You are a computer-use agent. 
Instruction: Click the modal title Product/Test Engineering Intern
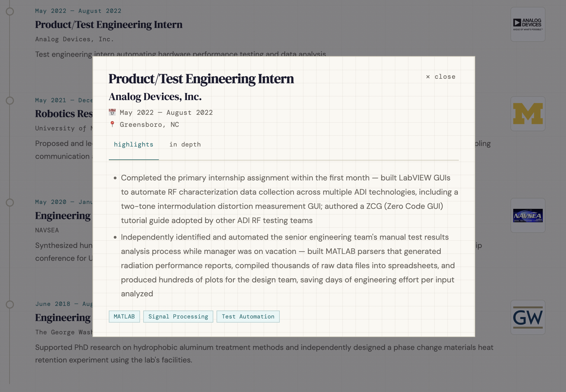click(x=201, y=79)
